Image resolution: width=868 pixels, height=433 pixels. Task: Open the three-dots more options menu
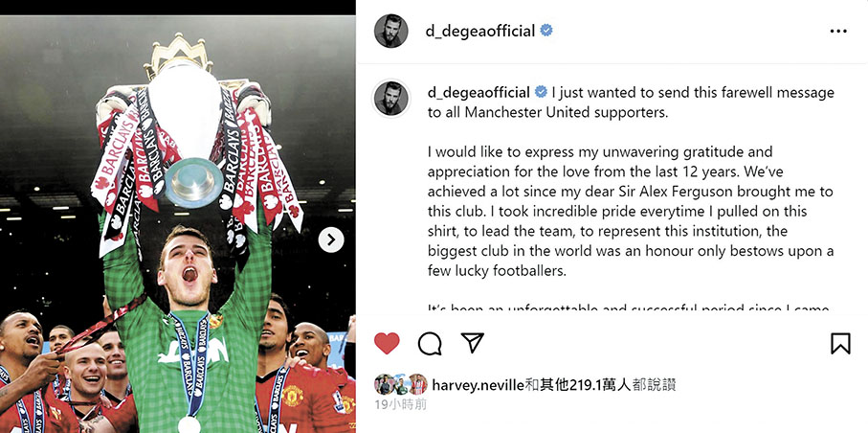[x=838, y=32]
